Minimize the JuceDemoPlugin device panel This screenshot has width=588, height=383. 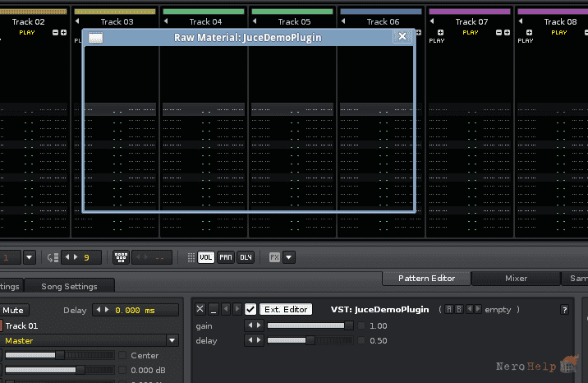(x=214, y=309)
